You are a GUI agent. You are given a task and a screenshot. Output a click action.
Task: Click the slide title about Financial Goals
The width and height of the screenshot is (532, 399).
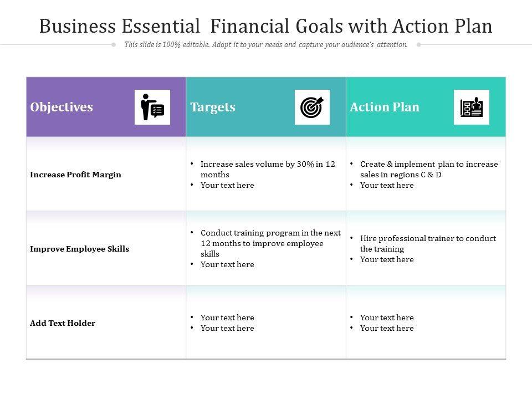(266, 26)
